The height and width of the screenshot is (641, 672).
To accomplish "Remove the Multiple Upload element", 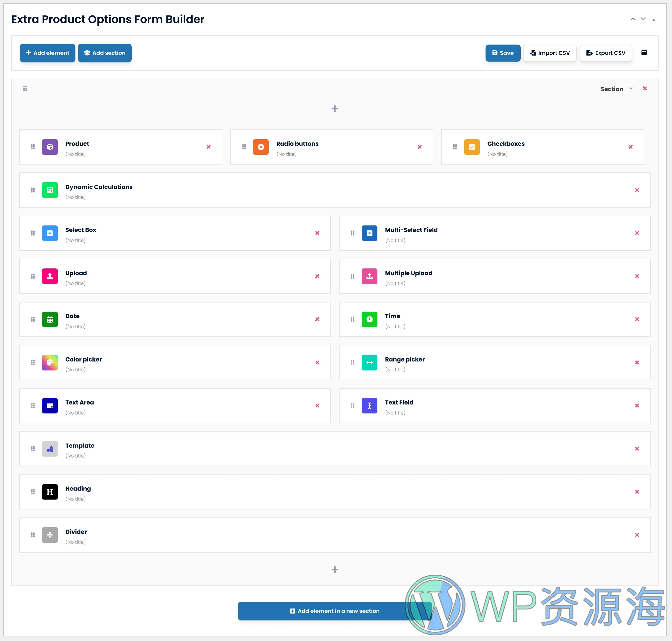I will click(637, 276).
